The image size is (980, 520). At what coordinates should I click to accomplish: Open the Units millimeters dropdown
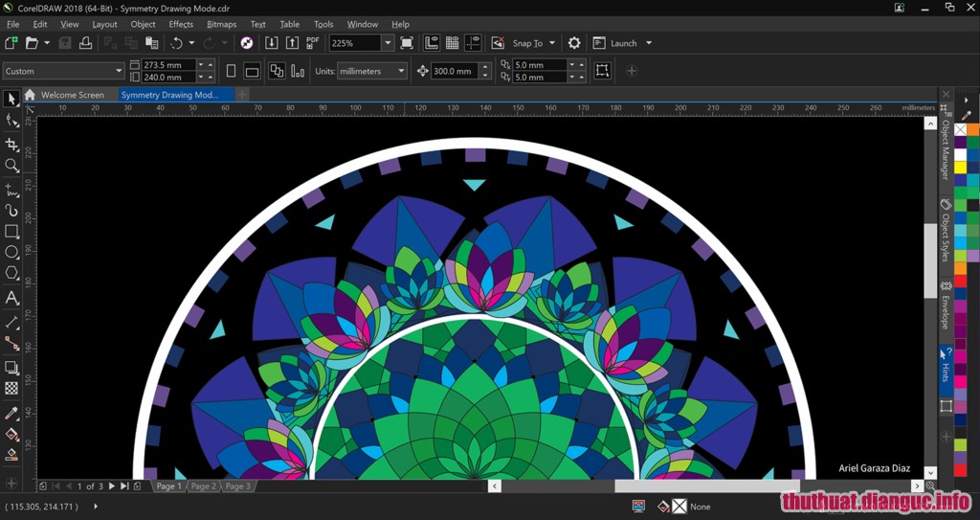tap(401, 71)
